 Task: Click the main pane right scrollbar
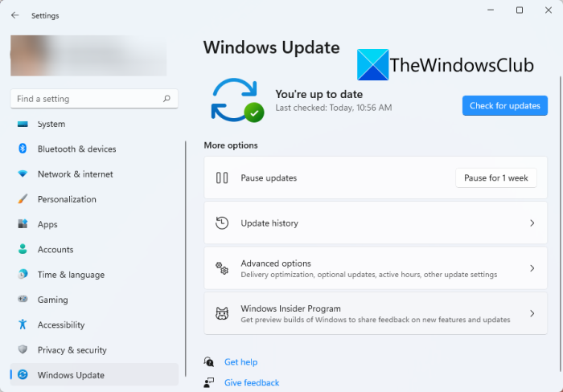pyautogui.click(x=560, y=224)
